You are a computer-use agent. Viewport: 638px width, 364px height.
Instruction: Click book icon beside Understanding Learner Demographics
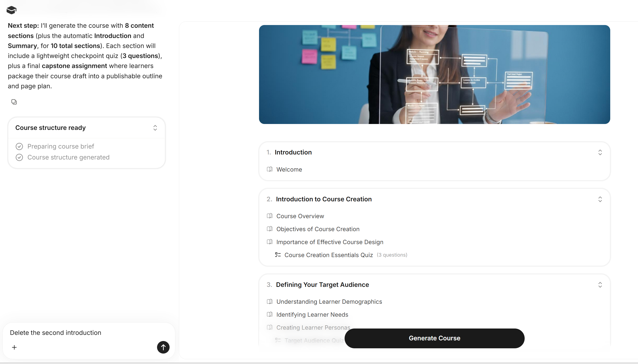coord(269,301)
